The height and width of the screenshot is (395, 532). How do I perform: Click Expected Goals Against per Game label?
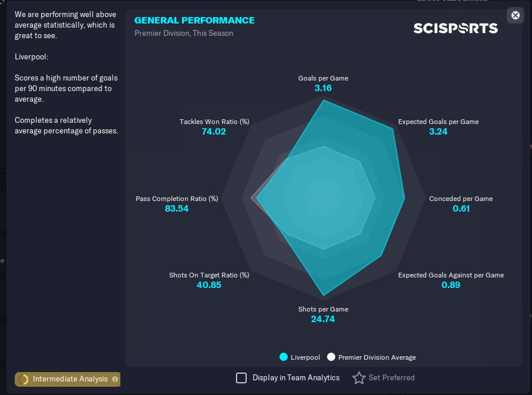tap(451, 275)
